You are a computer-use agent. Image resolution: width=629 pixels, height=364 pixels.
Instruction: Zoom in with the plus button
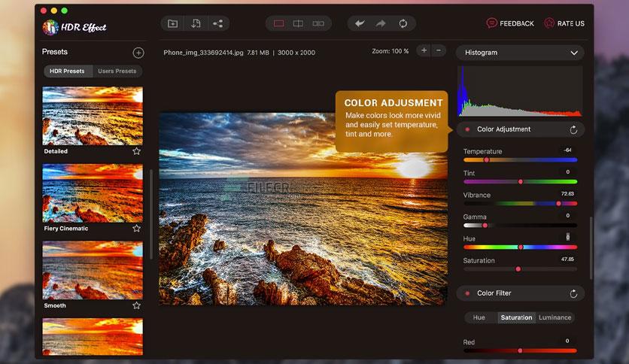[424, 50]
